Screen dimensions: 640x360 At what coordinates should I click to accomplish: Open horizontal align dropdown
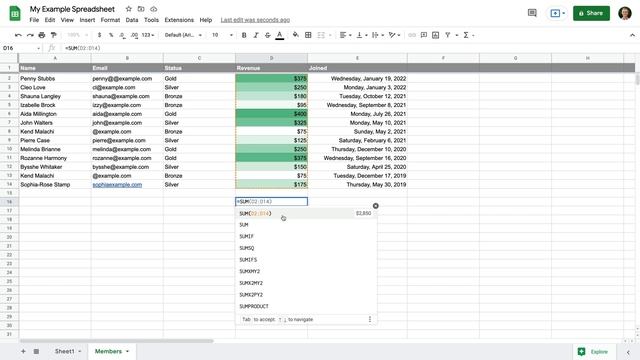pyautogui.click(x=345, y=35)
